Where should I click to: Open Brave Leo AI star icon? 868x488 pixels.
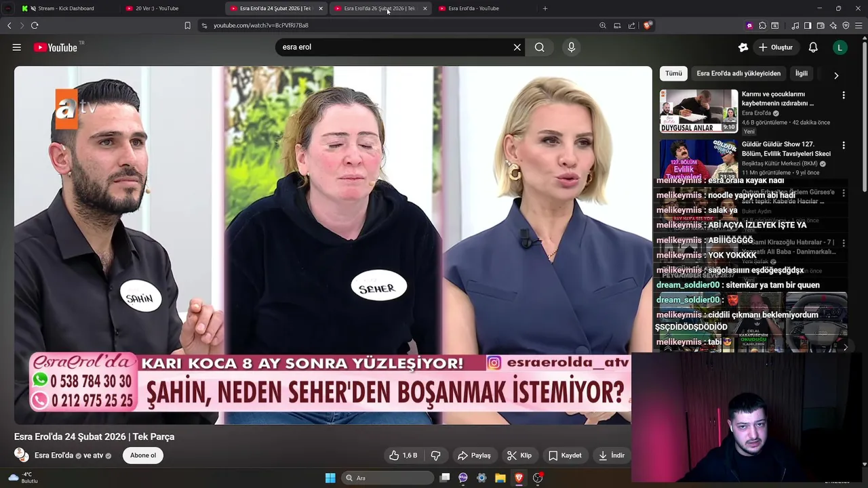tap(833, 26)
